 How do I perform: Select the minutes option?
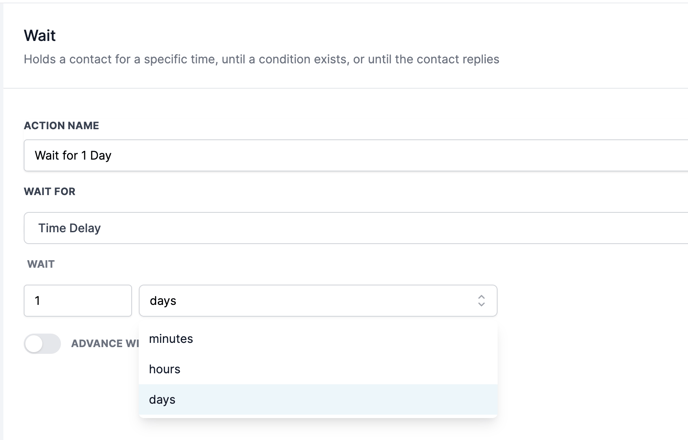pyautogui.click(x=171, y=339)
